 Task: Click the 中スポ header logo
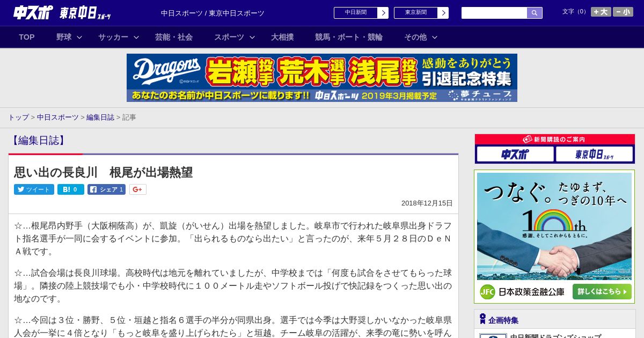point(33,13)
